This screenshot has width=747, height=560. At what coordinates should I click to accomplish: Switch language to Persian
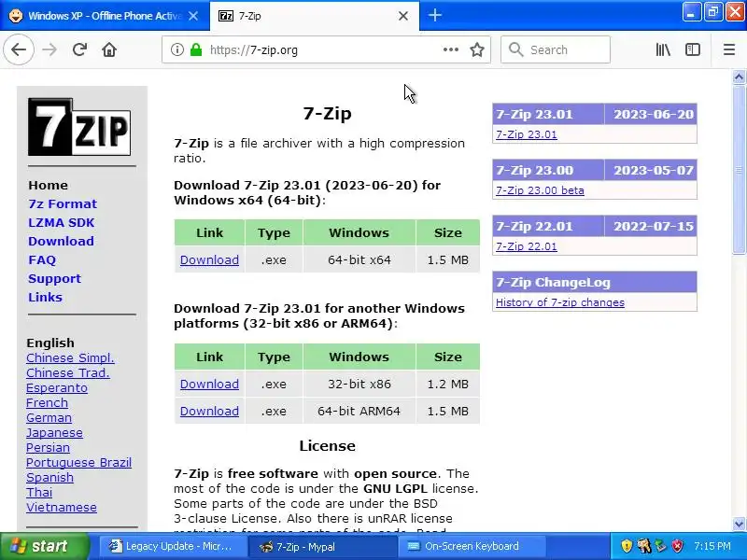[x=48, y=448]
